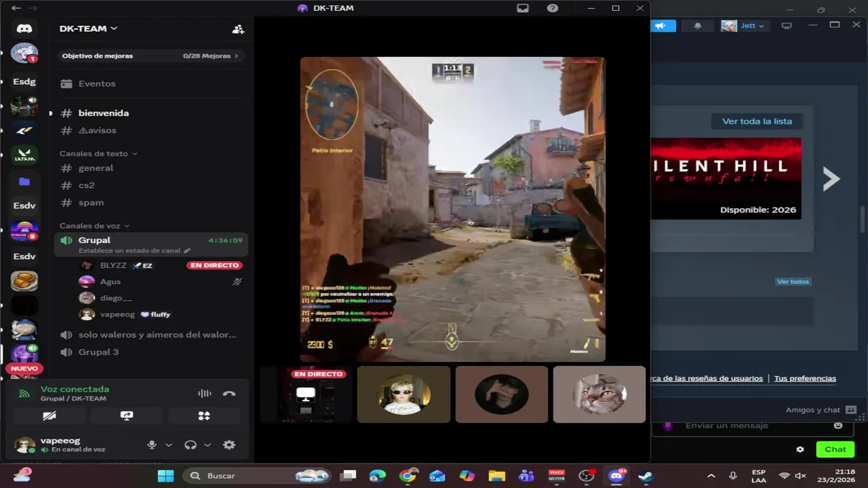
Task: Share your screen button in voice panel
Action: (127, 415)
